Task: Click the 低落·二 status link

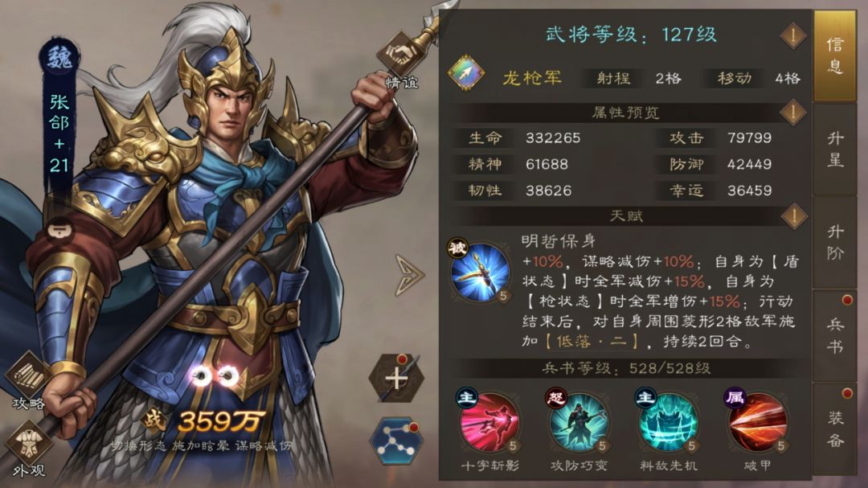Action: tap(592, 341)
